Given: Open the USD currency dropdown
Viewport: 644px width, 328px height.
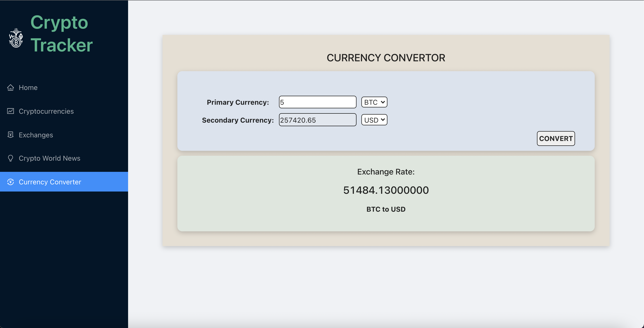Looking at the screenshot, I should pos(374,120).
